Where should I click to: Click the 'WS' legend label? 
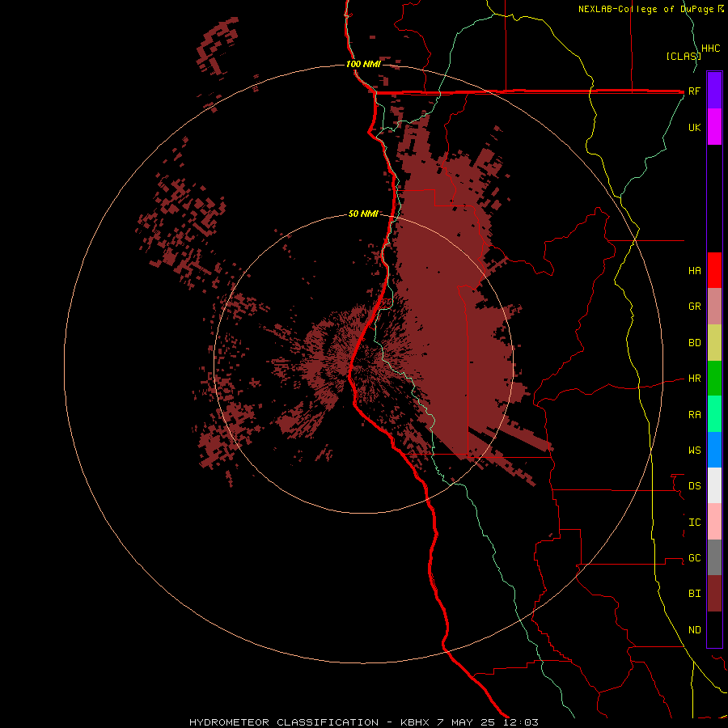tap(694, 451)
